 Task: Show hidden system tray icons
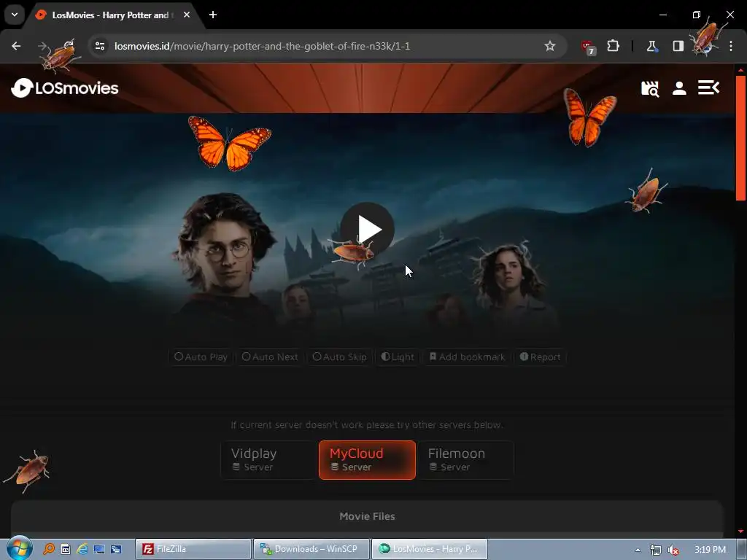638,550
